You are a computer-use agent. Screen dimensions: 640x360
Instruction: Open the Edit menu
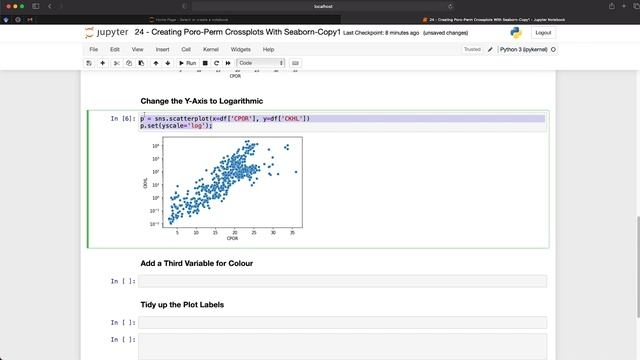(115, 49)
